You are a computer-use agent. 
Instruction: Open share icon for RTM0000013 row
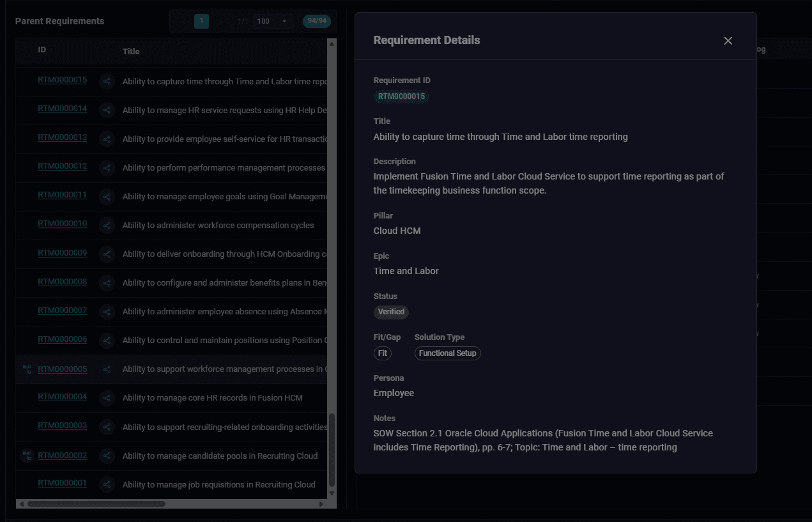pyautogui.click(x=107, y=139)
